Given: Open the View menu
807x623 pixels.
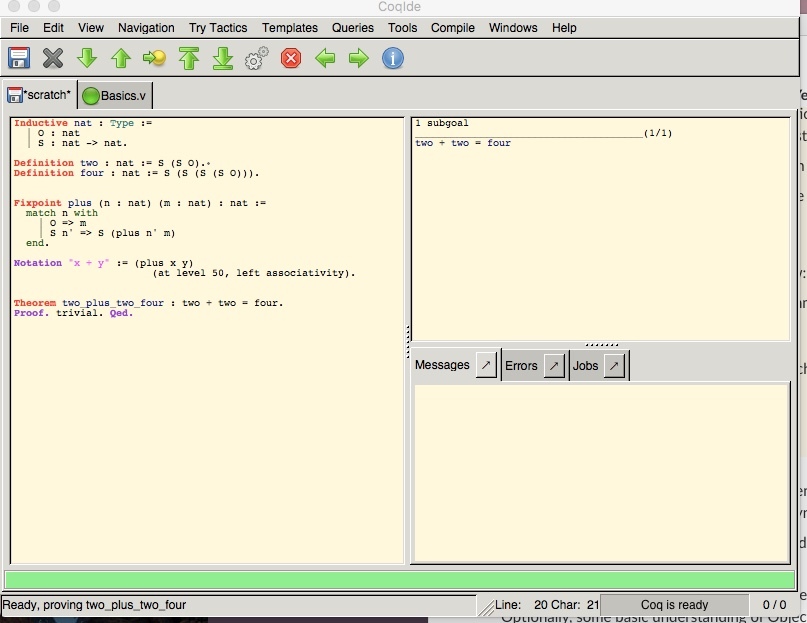Looking at the screenshot, I should point(91,28).
